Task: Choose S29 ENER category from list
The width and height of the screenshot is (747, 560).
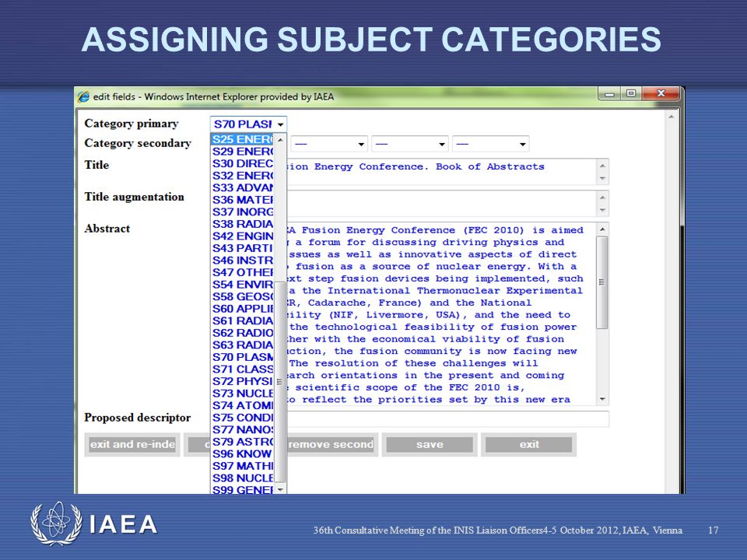Action: [243, 152]
